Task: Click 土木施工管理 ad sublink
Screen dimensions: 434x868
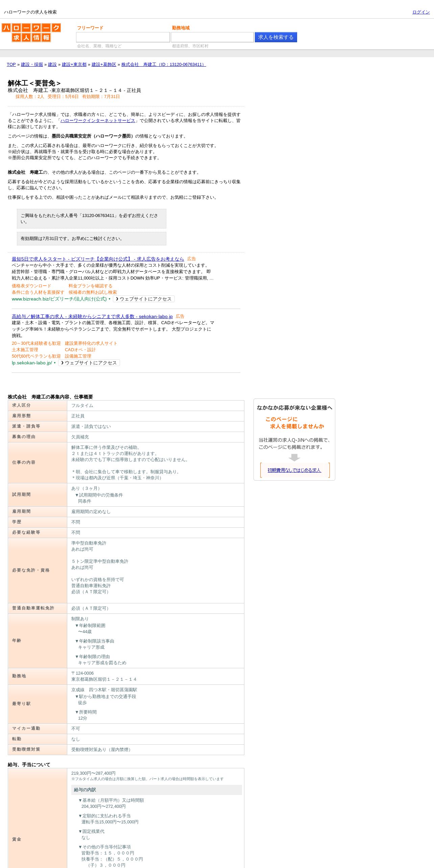Action: [x=25, y=350]
